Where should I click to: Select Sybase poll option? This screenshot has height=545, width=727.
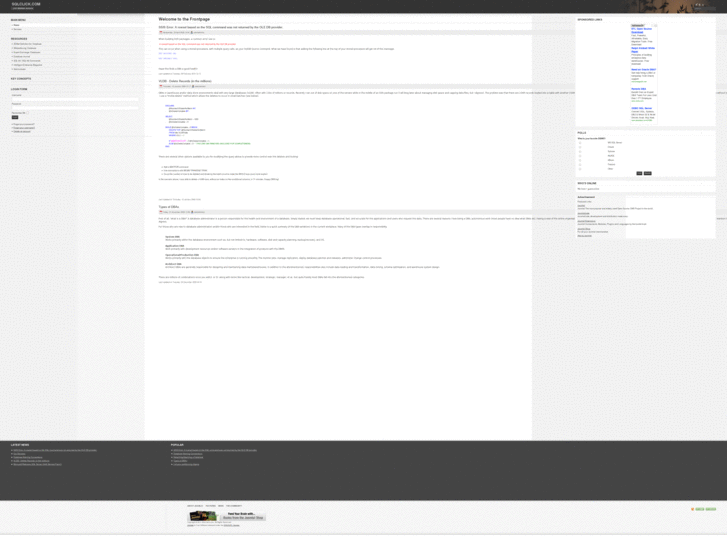pos(580,152)
